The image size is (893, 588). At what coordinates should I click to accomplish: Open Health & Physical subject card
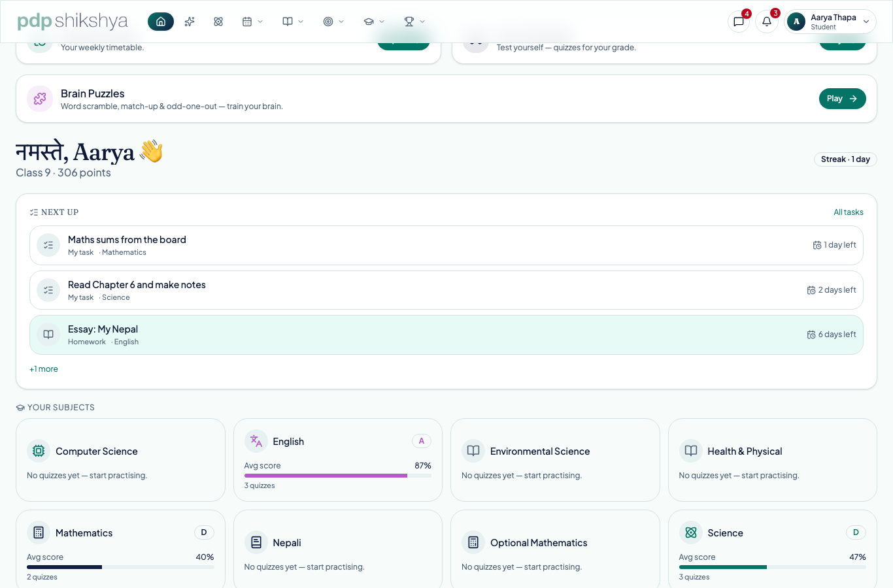[773, 460]
